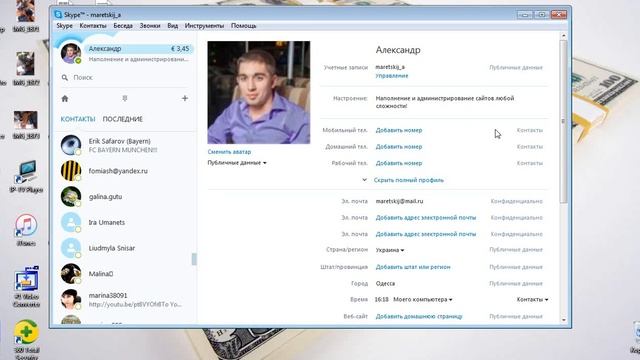Click the large profile photo
Image resolution: width=640 pixels, height=360 pixels.
[259, 92]
